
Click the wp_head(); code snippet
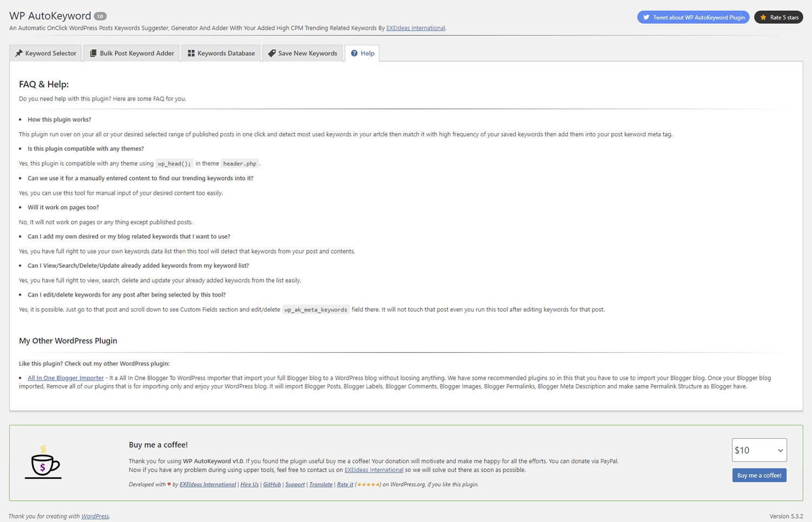(174, 164)
